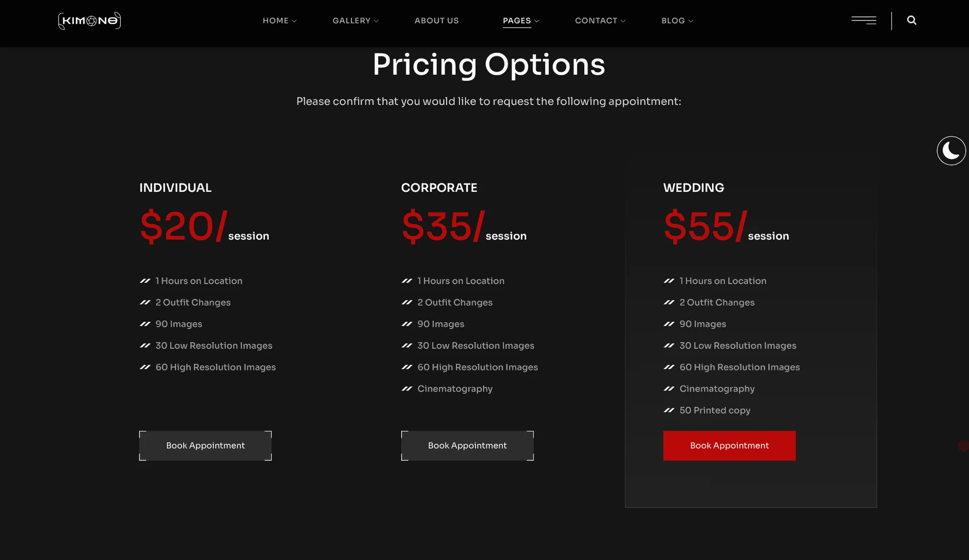Open the Contact dropdown menu
969x560 pixels.
pos(600,21)
